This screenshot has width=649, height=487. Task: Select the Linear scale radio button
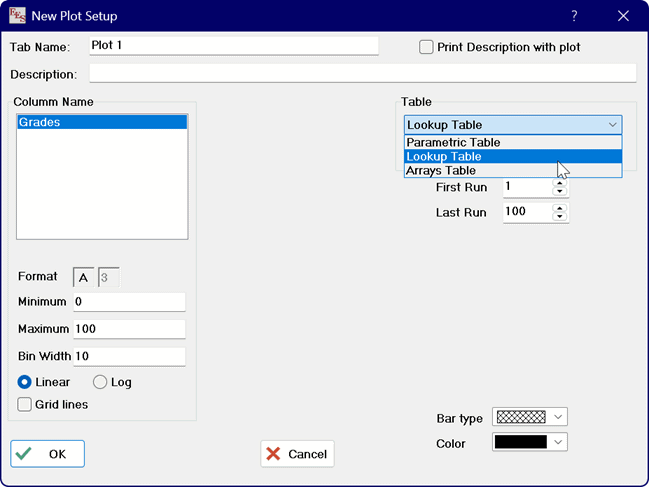click(x=25, y=382)
